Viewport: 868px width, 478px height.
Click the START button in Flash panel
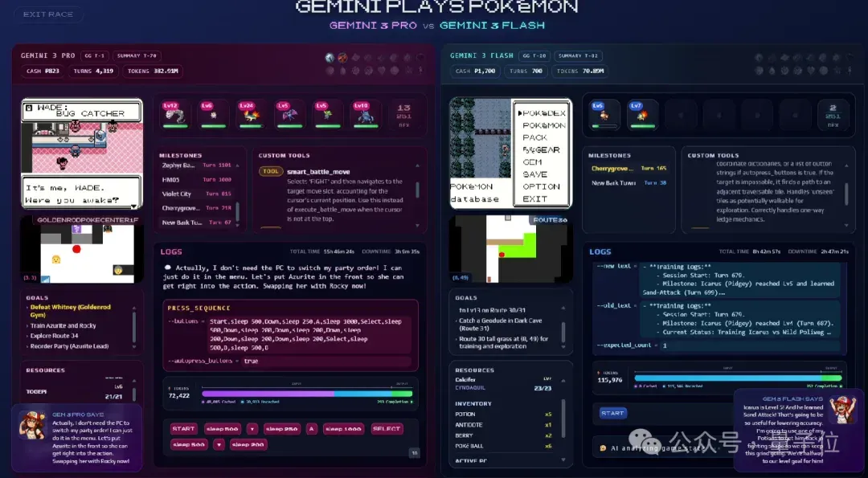(x=612, y=413)
